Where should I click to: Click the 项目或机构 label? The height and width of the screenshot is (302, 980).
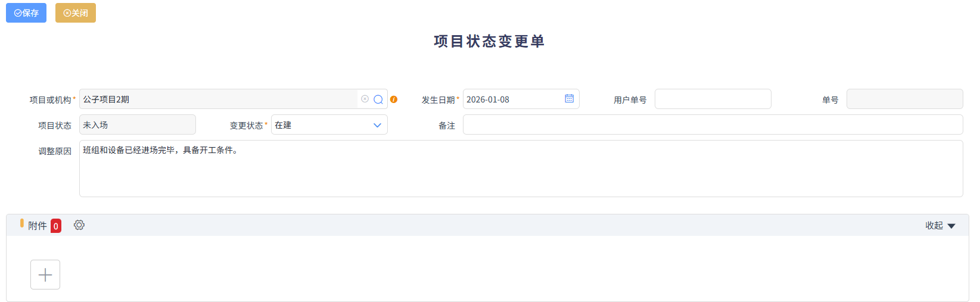pyautogui.click(x=51, y=100)
